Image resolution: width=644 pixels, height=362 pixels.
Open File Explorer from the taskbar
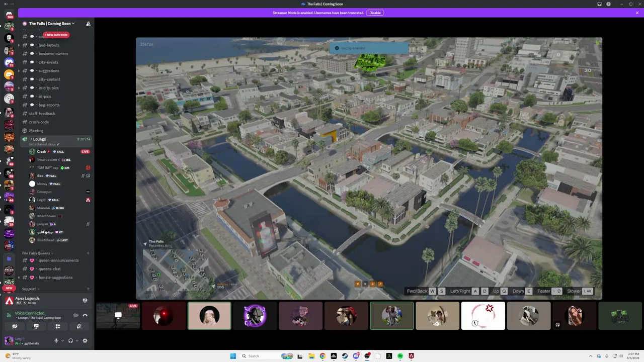tap(311, 356)
